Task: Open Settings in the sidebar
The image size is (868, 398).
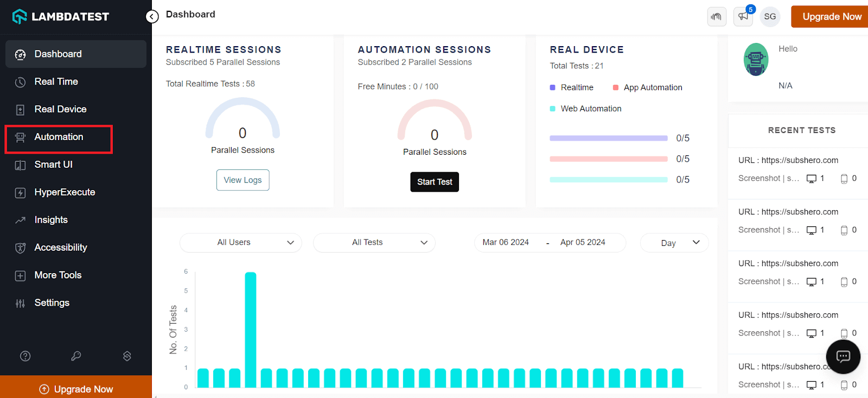Action: click(x=76, y=303)
